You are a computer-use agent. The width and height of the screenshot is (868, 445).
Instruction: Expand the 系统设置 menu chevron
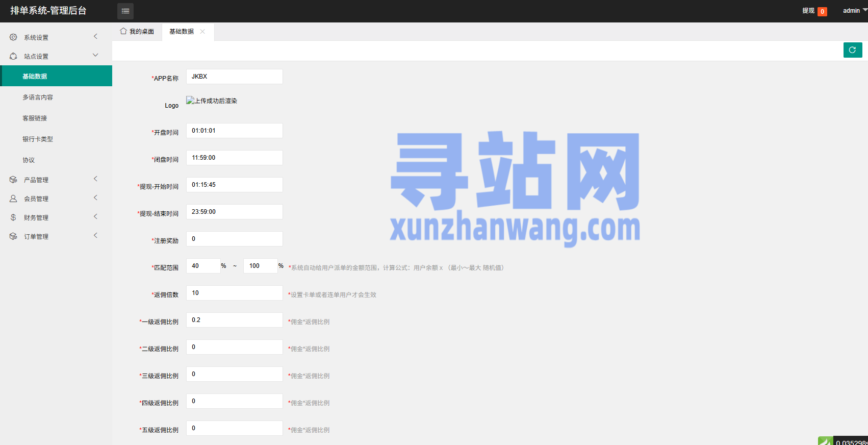coord(95,36)
